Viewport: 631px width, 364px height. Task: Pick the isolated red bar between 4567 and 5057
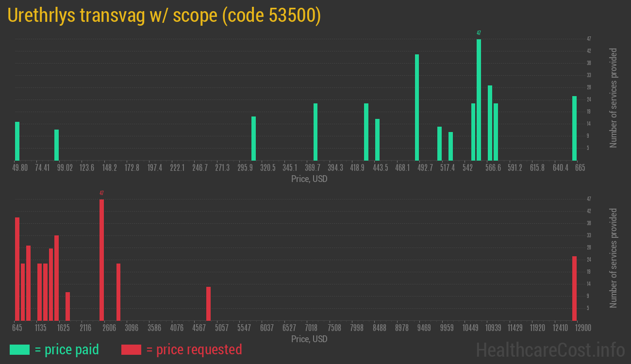coord(208,303)
